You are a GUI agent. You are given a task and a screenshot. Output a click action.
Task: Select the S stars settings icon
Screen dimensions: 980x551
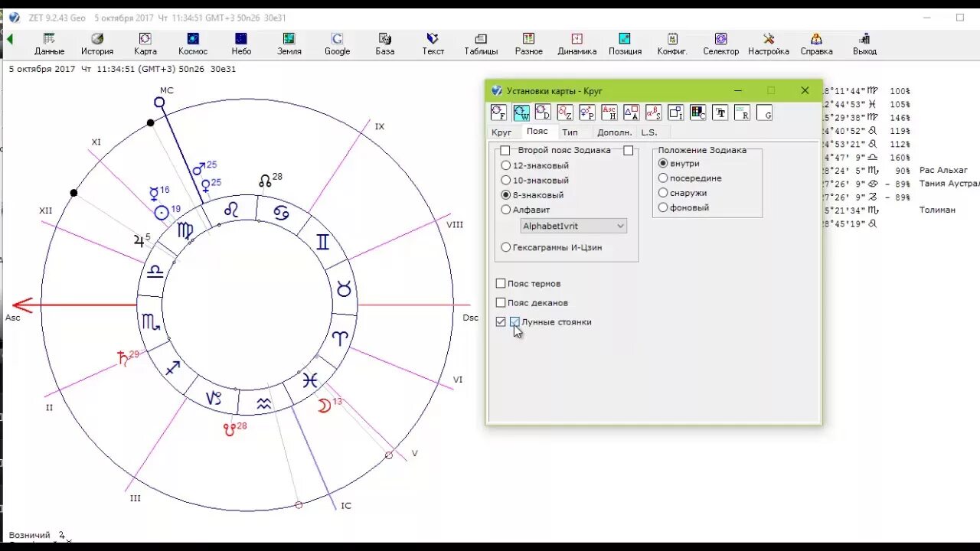tap(654, 112)
